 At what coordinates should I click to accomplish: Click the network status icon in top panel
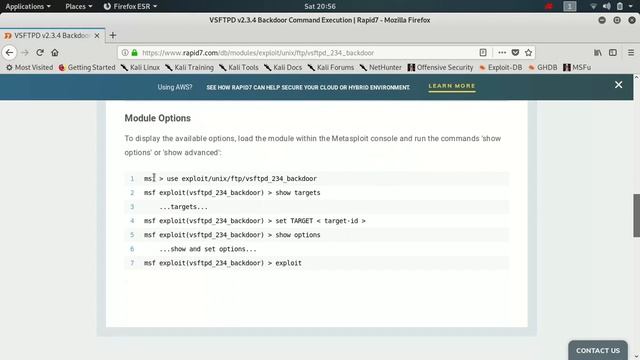(x=593, y=6)
